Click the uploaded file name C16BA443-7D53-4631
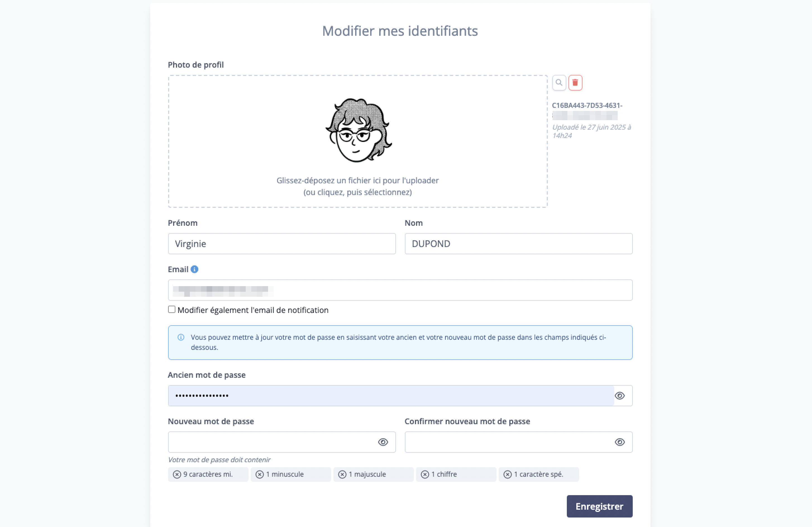Viewport: 812px width, 527px height. point(587,105)
